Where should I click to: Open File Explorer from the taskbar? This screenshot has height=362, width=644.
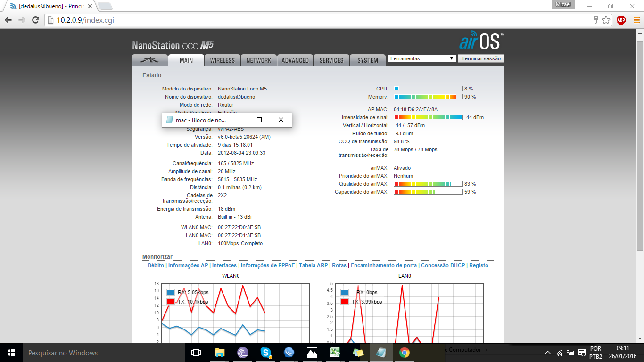pos(220,352)
